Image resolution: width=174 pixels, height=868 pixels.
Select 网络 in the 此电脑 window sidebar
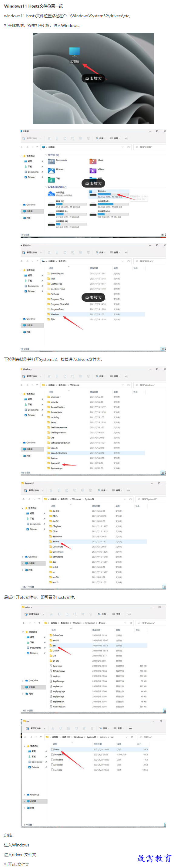pyautogui.click(x=27, y=218)
